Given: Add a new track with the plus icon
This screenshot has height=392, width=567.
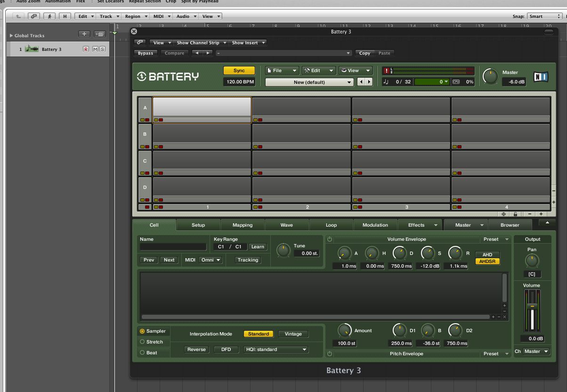Looking at the screenshot, I should (84, 34).
